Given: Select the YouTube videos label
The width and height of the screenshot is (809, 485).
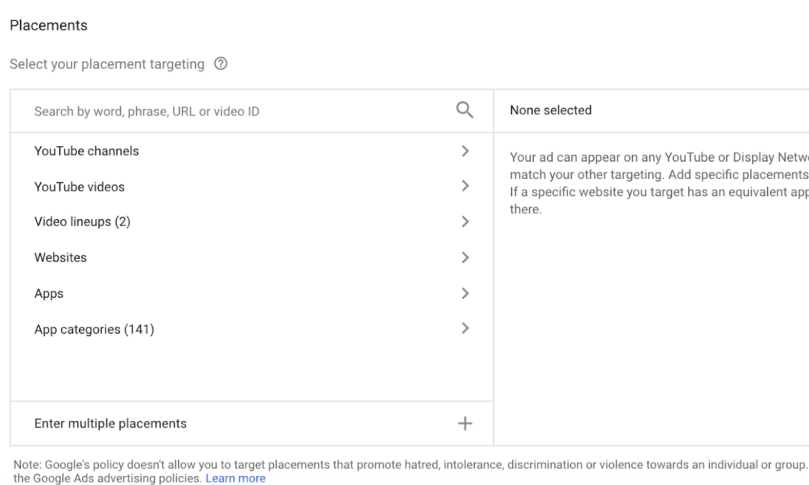Looking at the screenshot, I should click(79, 187).
